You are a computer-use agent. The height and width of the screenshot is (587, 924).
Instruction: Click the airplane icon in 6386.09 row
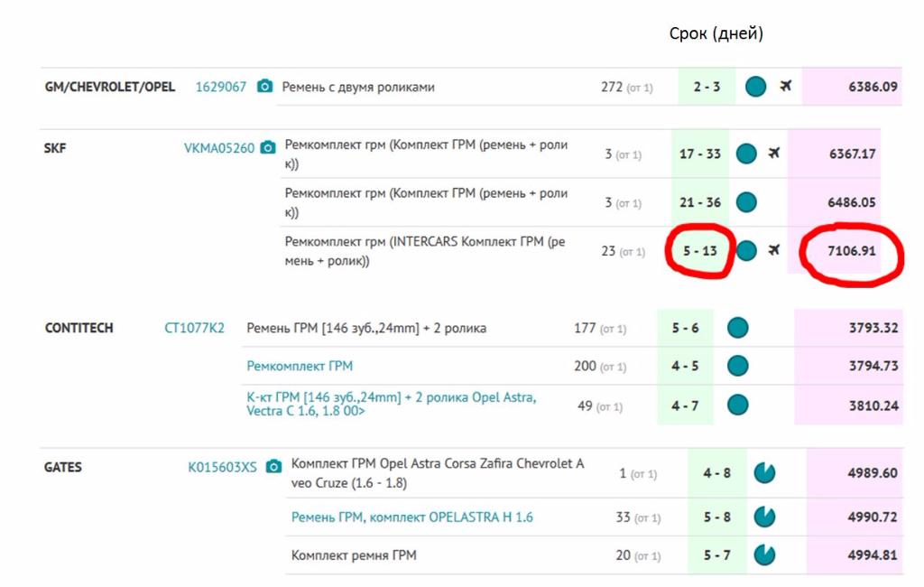coord(786,86)
